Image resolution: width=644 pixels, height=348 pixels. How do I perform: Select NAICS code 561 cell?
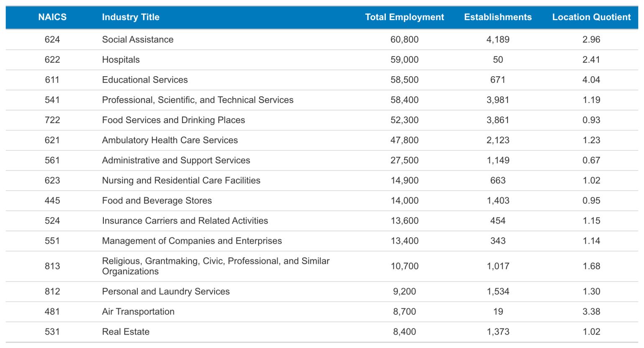(x=52, y=160)
